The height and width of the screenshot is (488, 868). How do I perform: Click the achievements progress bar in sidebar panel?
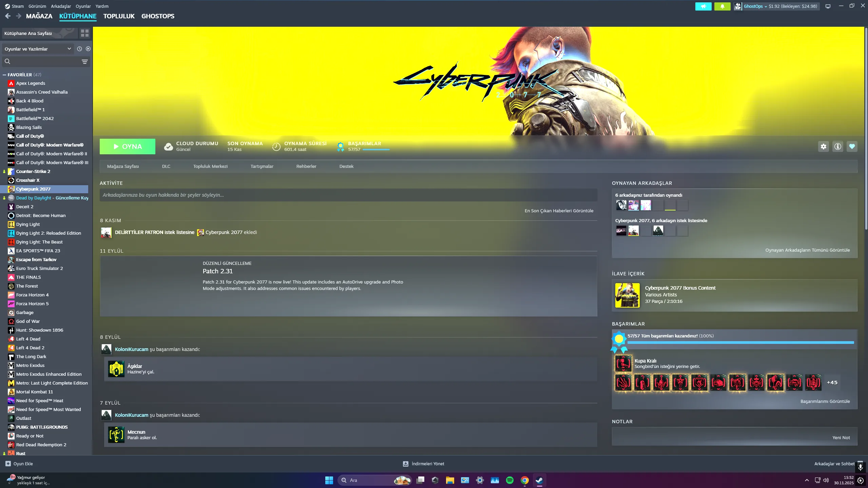pos(740,343)
